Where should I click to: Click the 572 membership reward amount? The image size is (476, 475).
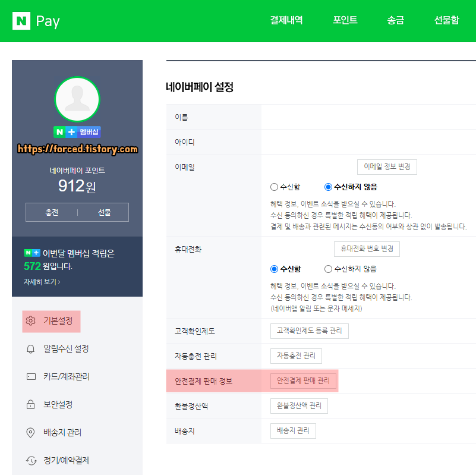[32, 266]
